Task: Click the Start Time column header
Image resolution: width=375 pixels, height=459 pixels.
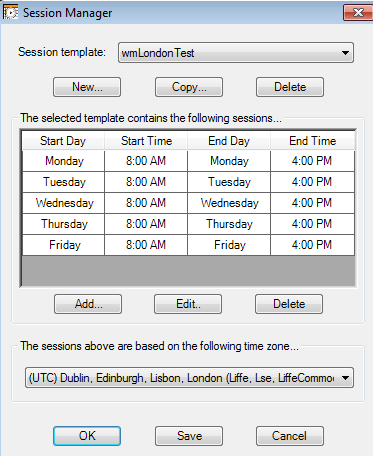Action: (146, 141)
